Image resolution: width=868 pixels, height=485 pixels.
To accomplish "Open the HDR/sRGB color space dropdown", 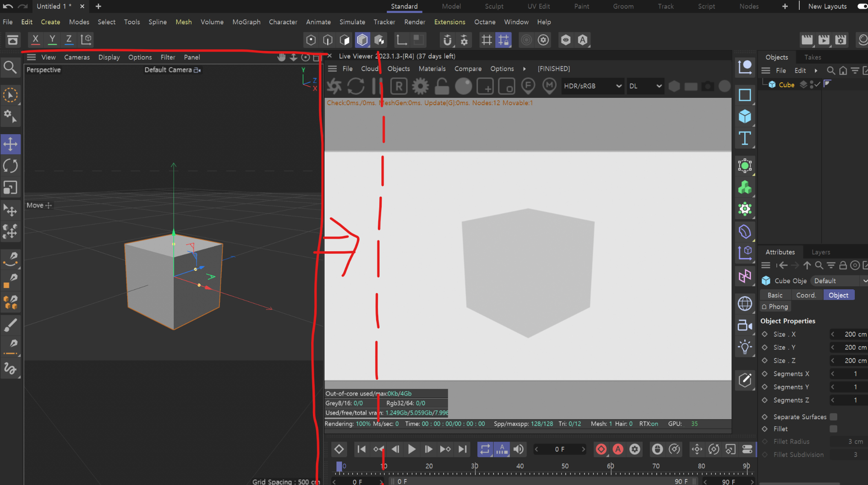I will tap(592, 86).
